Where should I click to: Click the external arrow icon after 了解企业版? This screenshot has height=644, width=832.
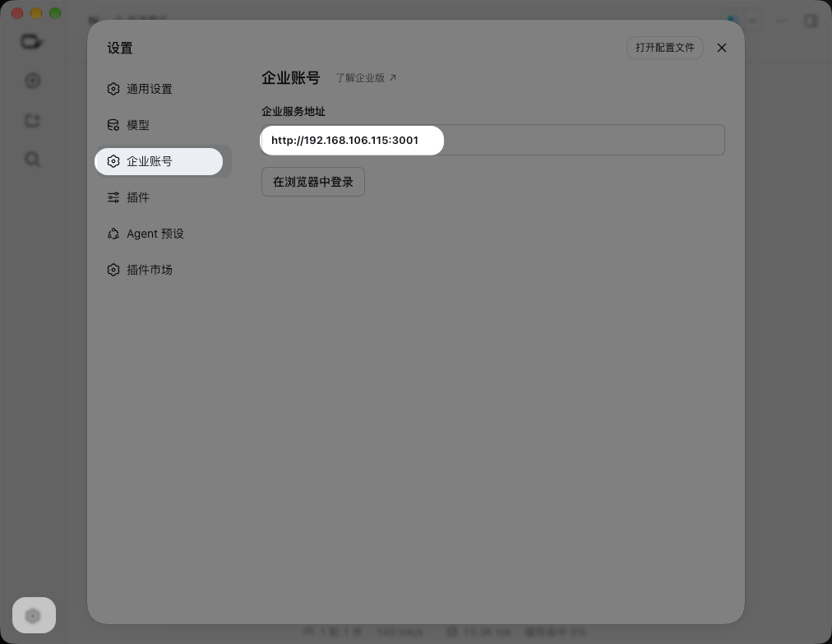pos(393,77)
